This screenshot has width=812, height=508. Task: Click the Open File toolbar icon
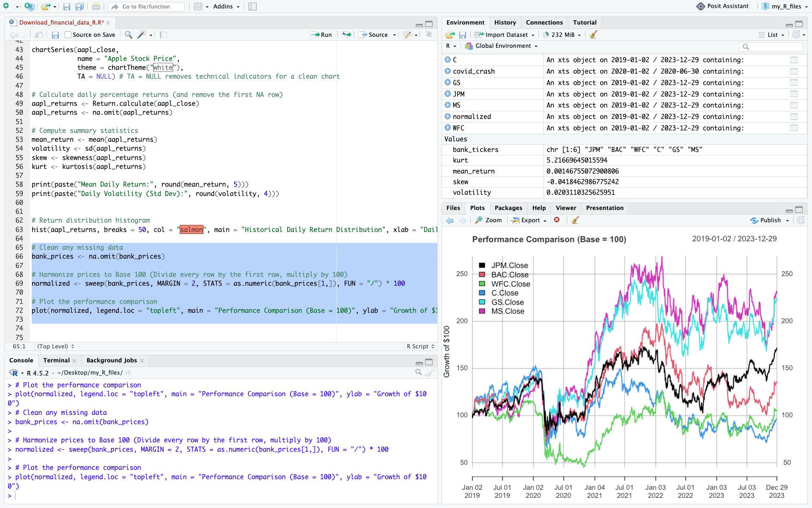pos(46,6)
